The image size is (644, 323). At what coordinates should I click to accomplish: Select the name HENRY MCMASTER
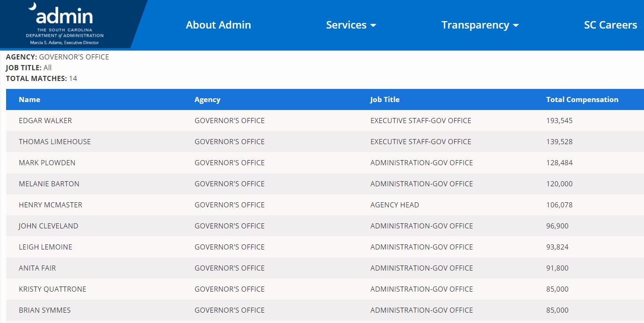(x=51, y=205)
